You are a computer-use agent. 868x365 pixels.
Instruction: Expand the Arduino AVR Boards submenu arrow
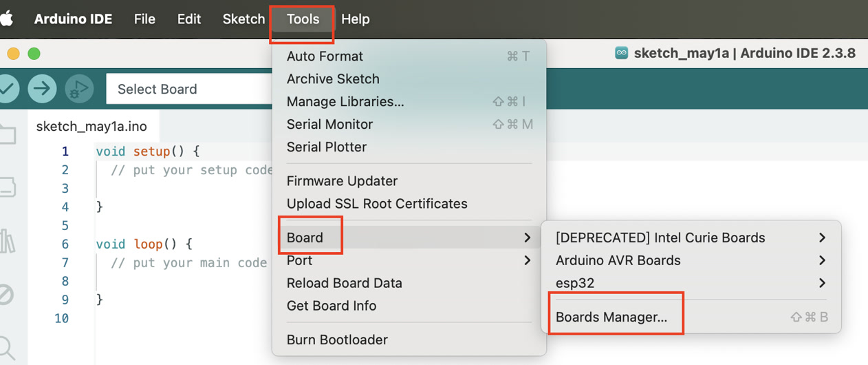coord(822,260)
